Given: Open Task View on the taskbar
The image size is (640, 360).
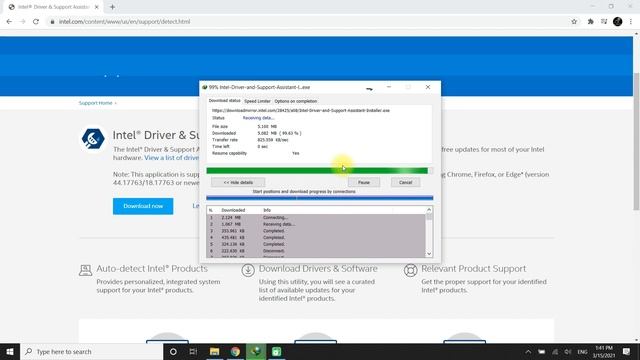Looking at the screenshot, I should [193, 351].
